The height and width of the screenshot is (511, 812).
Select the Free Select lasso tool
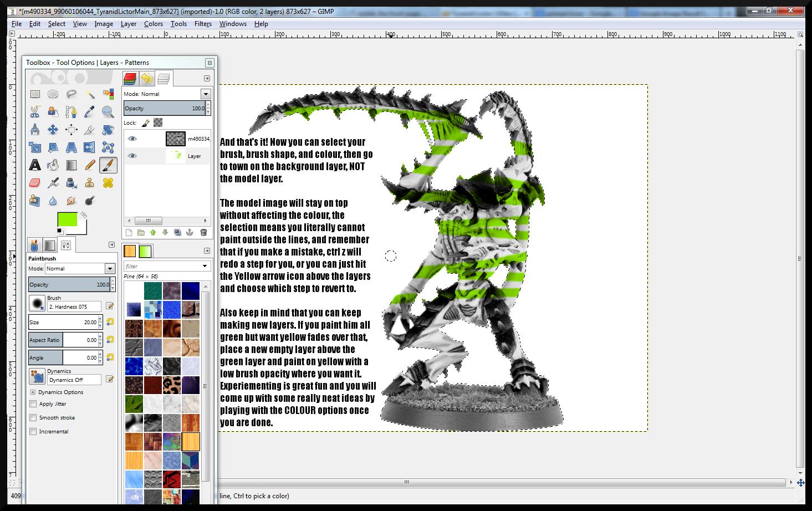[x=71, y=94]
